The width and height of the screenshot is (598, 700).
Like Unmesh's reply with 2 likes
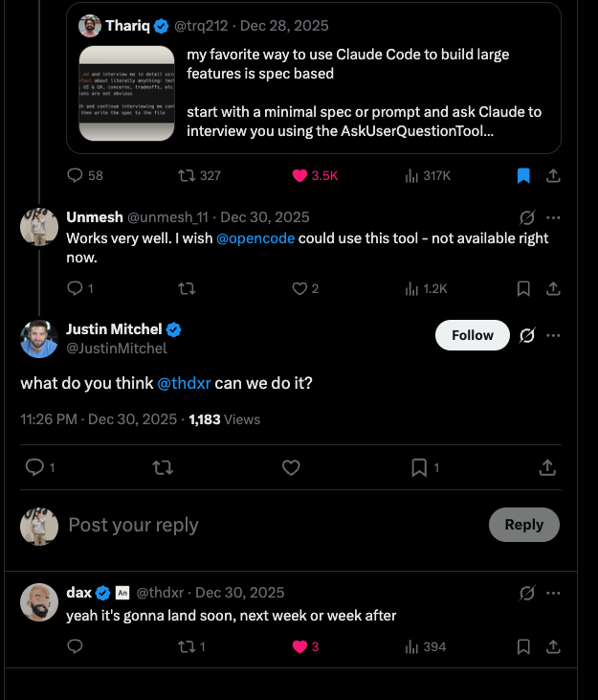pyautogui.click(x=299, y=288)
